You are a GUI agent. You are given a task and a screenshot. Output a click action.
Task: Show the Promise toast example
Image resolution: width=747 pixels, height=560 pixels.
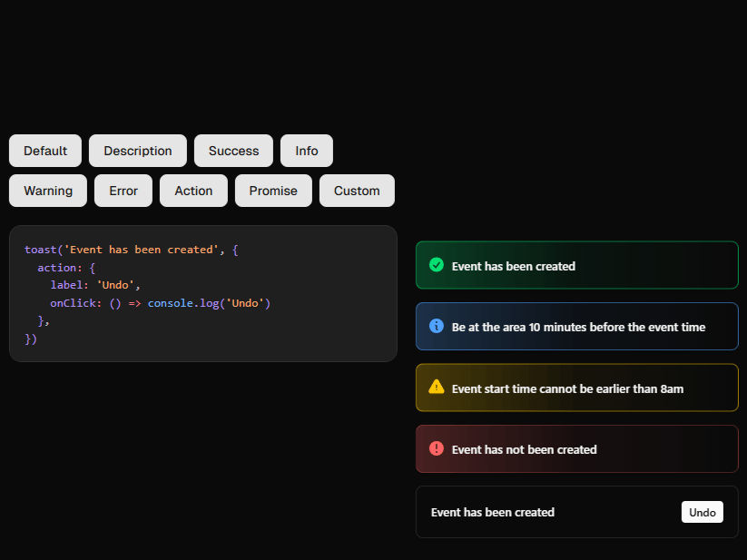coord(273,191)
